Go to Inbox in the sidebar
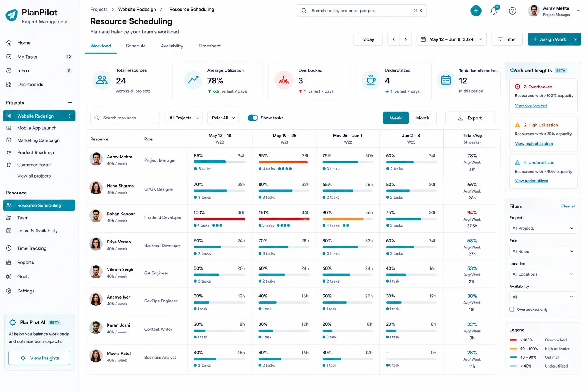Viewport: 588px width, 392px height. (x=39, y=71)
